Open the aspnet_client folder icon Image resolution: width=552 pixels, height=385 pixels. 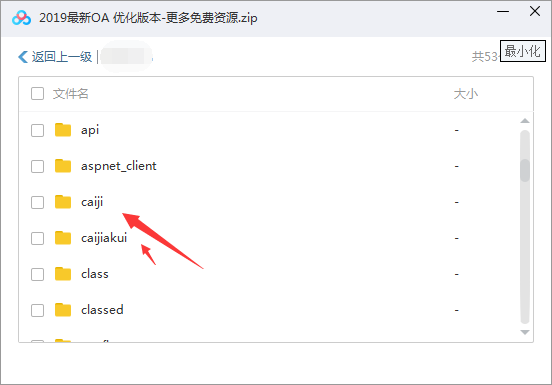[x=63, y=166]
